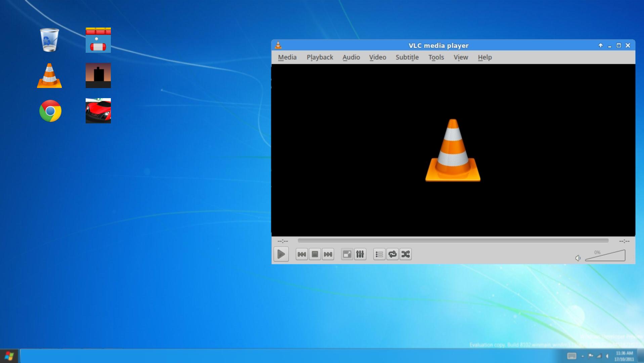Viewport: 644px width, 363px height.
Task: Open the Playback menu
Action: click(x=320, y=57)
